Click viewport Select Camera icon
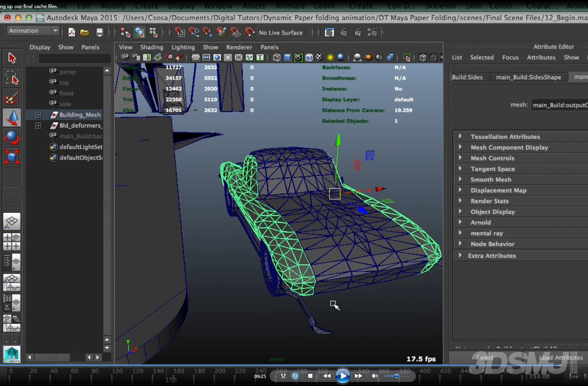This screenshot has width=588, height=386. click(x=125, y=57)
